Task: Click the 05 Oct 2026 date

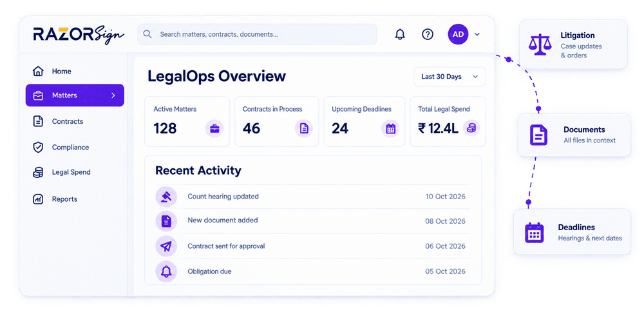Action: (x=445, y=271)
